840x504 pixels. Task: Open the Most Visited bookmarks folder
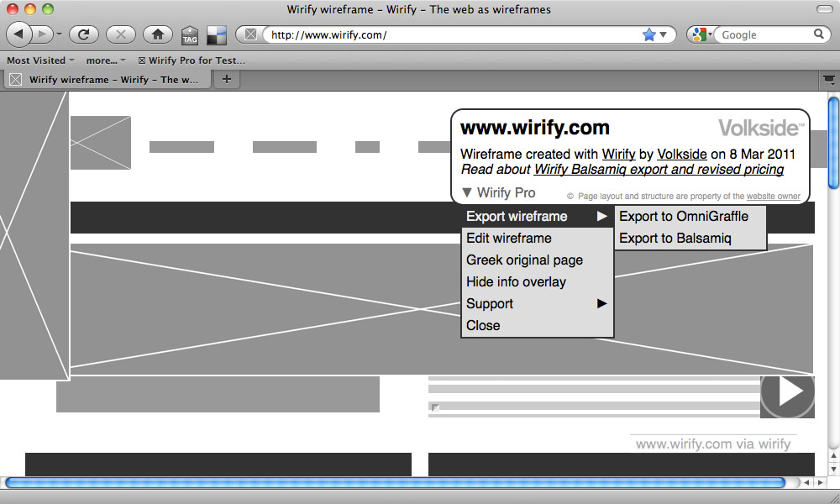pyautogui.click(x=40, y=60)
